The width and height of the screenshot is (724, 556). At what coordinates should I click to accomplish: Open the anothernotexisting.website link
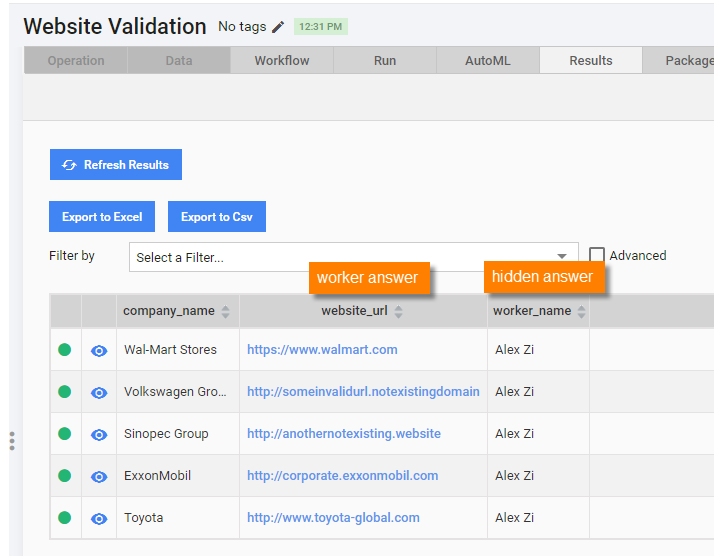coord(344,434)
